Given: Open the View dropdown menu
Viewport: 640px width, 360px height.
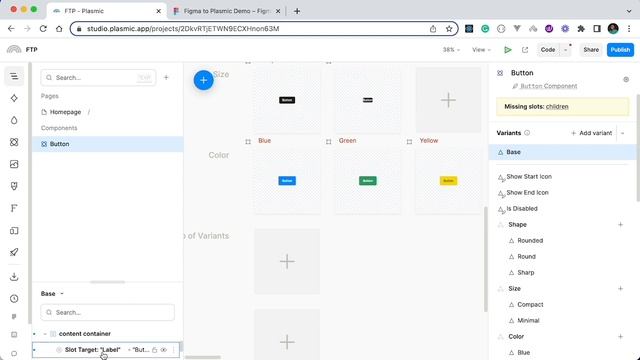Looking at the screenshot, I should [x=481, y=50].
